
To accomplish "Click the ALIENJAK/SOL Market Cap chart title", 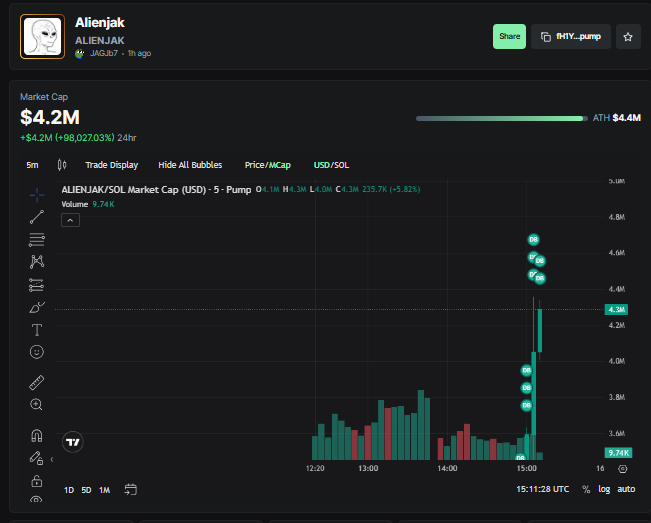I will (x=156, y=190).
